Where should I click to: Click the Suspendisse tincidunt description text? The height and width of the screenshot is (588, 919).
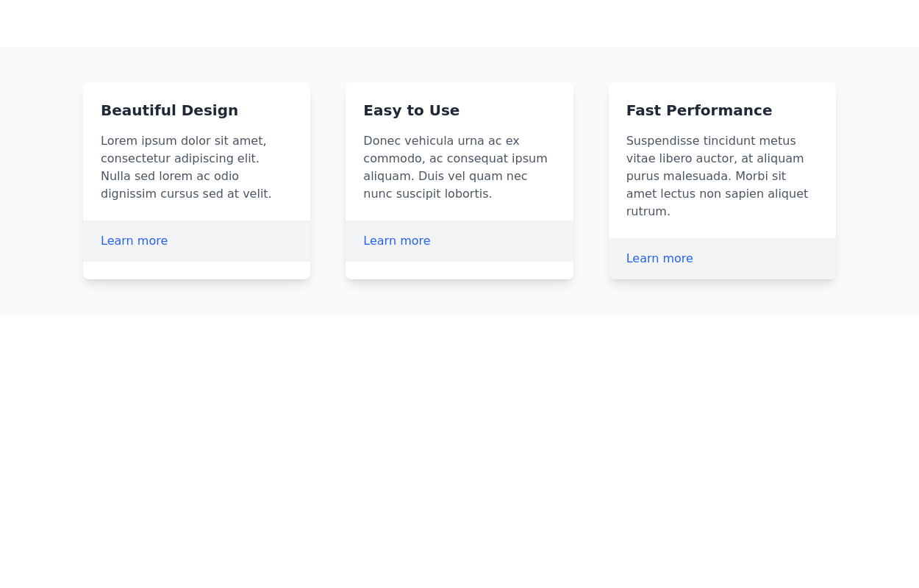point(717,176)
